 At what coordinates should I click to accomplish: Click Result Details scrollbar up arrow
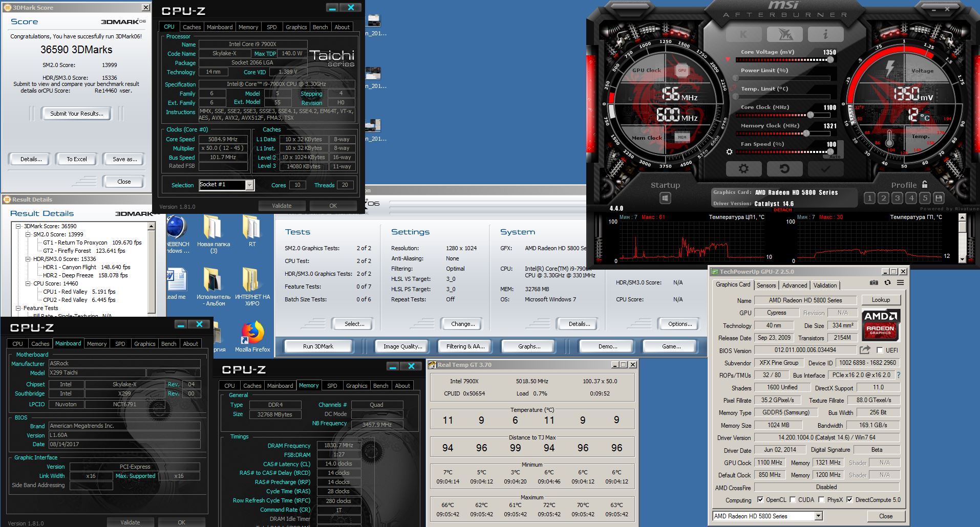tap(151, 226)
